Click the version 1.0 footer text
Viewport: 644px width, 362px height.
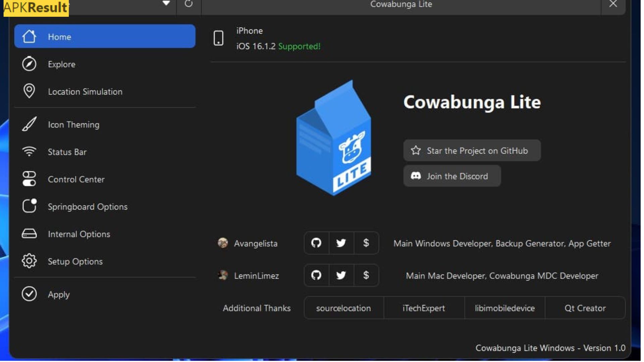[x=550, y=348]
